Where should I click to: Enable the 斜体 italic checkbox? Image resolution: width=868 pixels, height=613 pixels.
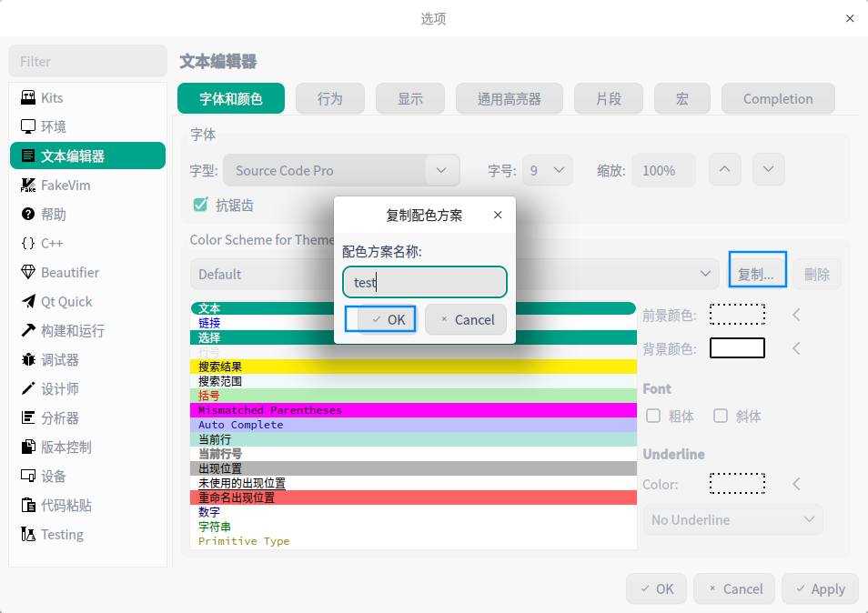tap(721, 416)
